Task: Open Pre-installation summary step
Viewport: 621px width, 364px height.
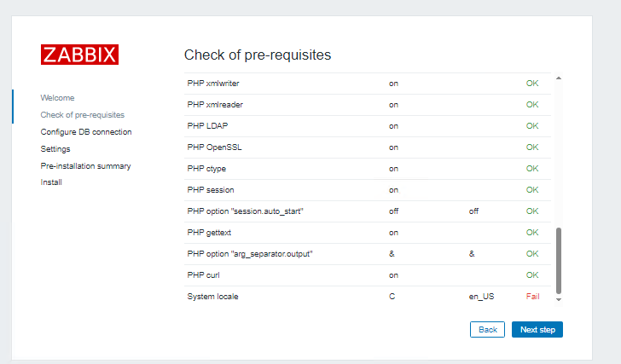Action: [x=85, y=166]
